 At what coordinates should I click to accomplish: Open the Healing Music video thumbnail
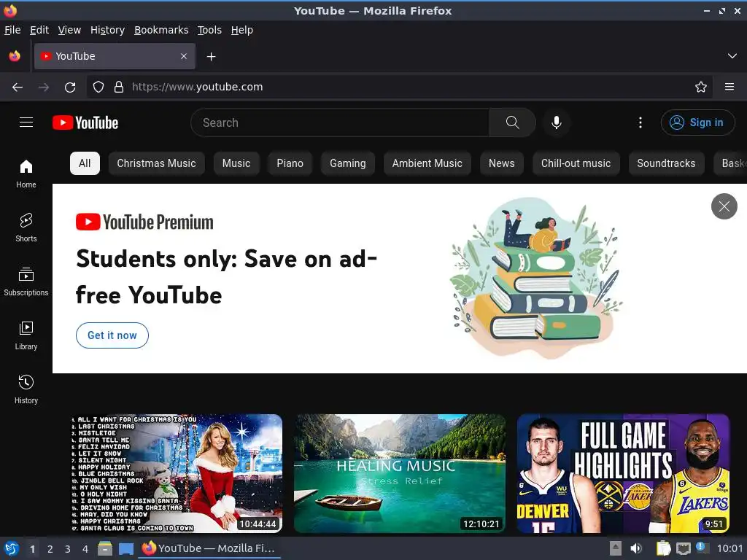pyautogui.click(x=400, y=473)
